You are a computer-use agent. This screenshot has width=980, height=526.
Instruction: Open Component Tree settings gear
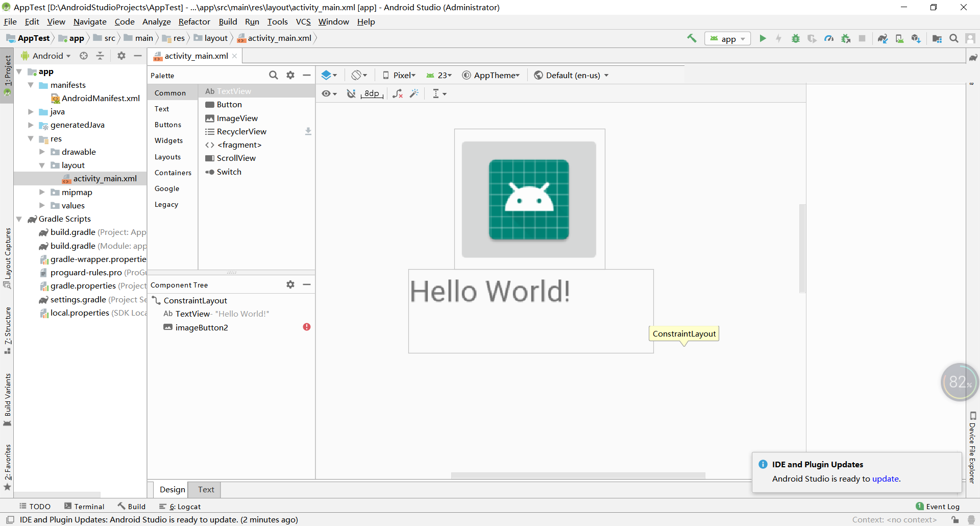(x=290, y=284)
